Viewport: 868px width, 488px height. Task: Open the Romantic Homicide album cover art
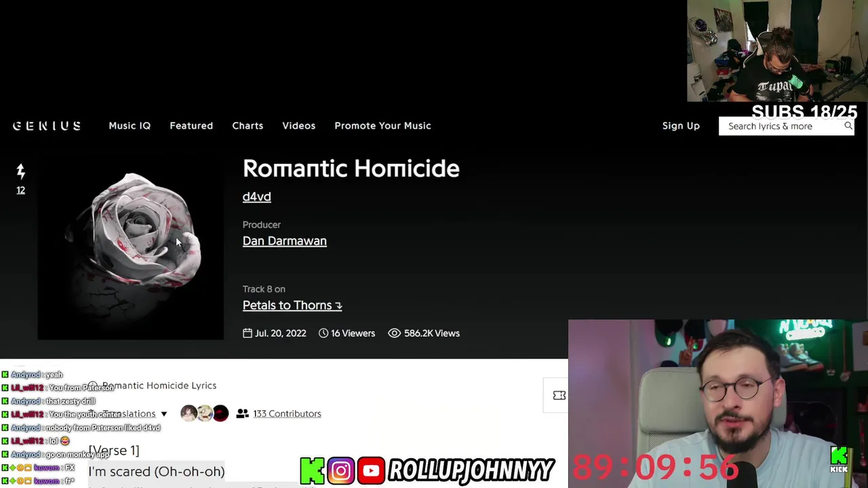[130, 247]
